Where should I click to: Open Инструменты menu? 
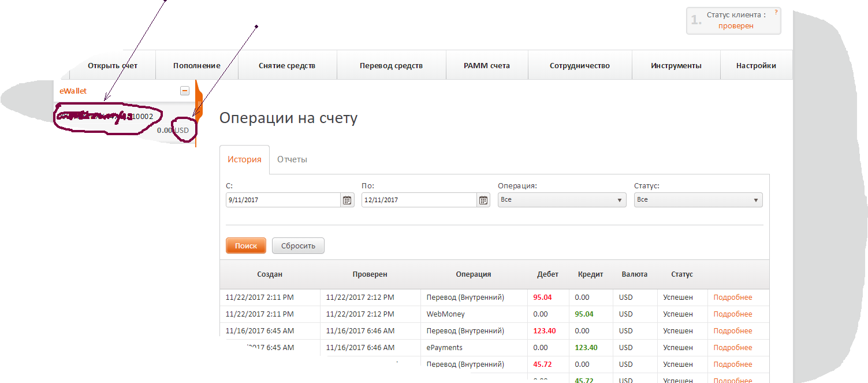(x=676, y=65)
